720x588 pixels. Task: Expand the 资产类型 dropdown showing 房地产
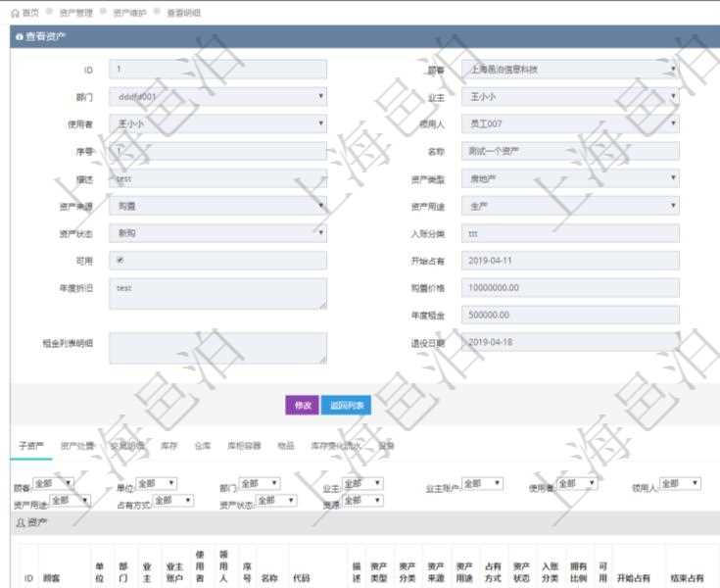coord(570,179)
